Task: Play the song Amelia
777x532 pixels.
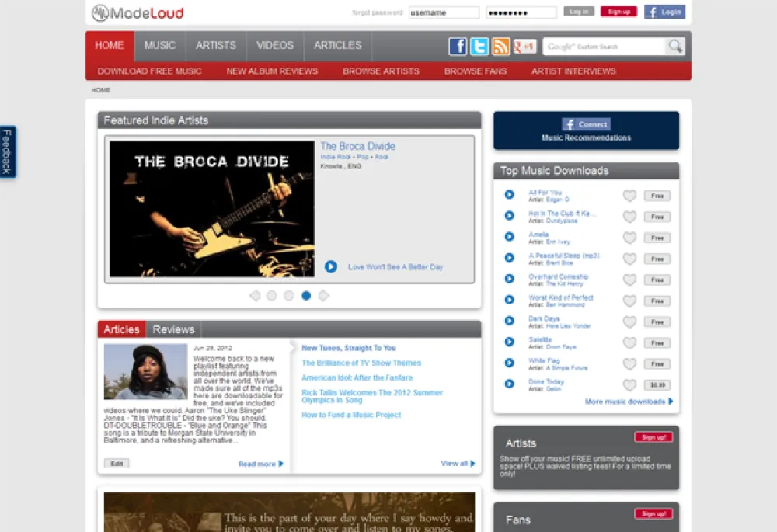Action: 509,237
